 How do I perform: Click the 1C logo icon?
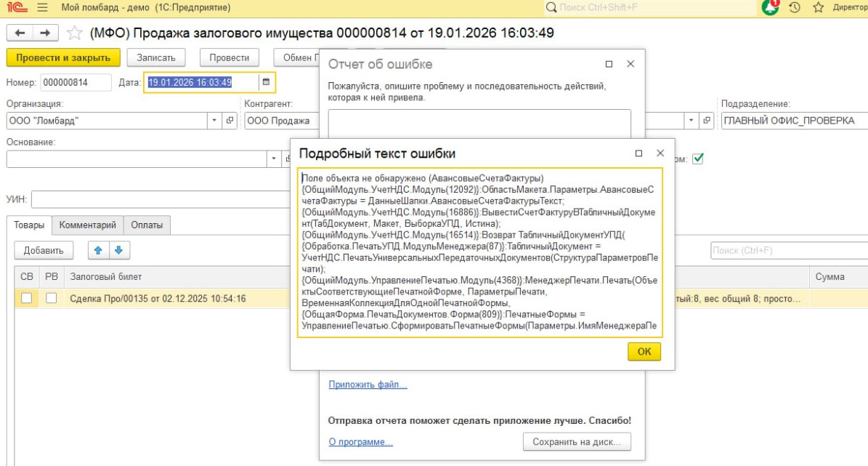tap(17, 7)
